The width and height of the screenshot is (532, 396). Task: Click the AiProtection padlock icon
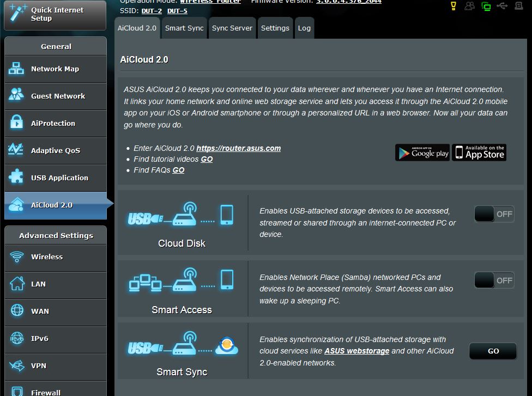tap(16, 122)
